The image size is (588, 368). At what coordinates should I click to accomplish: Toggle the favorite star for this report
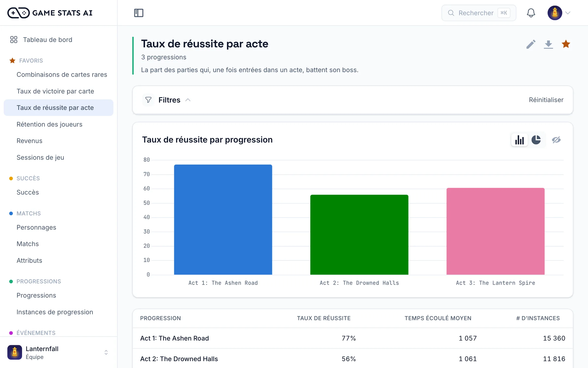[566, 44]
